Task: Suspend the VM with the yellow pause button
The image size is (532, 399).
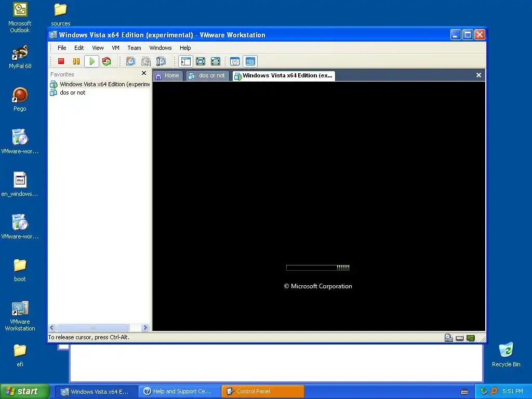Action: 76,61
